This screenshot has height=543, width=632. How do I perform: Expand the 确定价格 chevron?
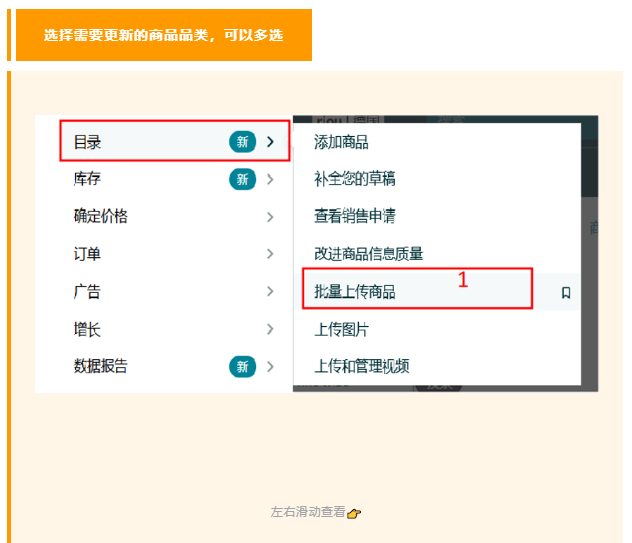(x=270, y=217)
